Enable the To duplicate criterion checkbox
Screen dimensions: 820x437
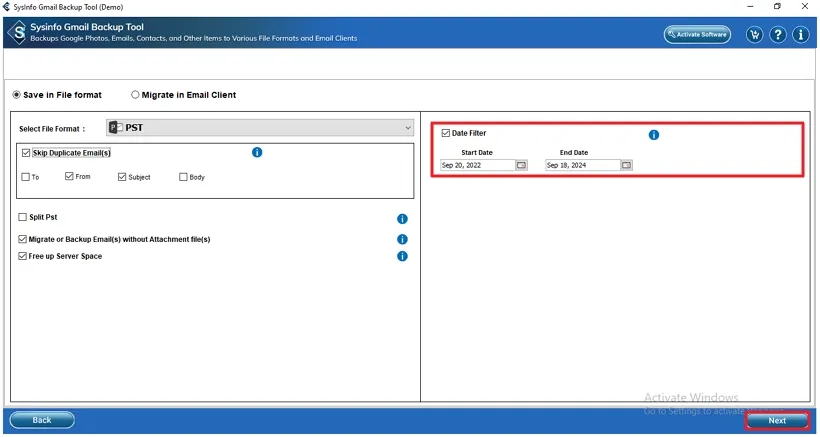pyautogui.click(x=26, y=177)
